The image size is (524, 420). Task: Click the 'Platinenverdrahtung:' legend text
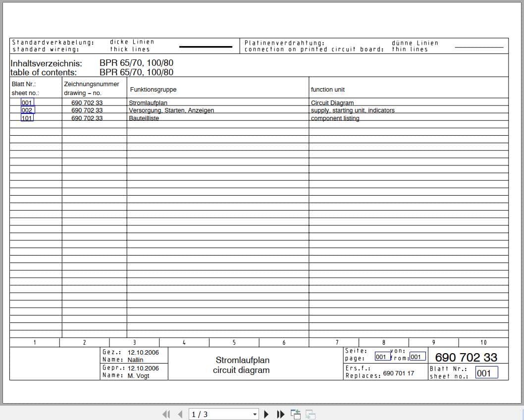pos(284,43)
